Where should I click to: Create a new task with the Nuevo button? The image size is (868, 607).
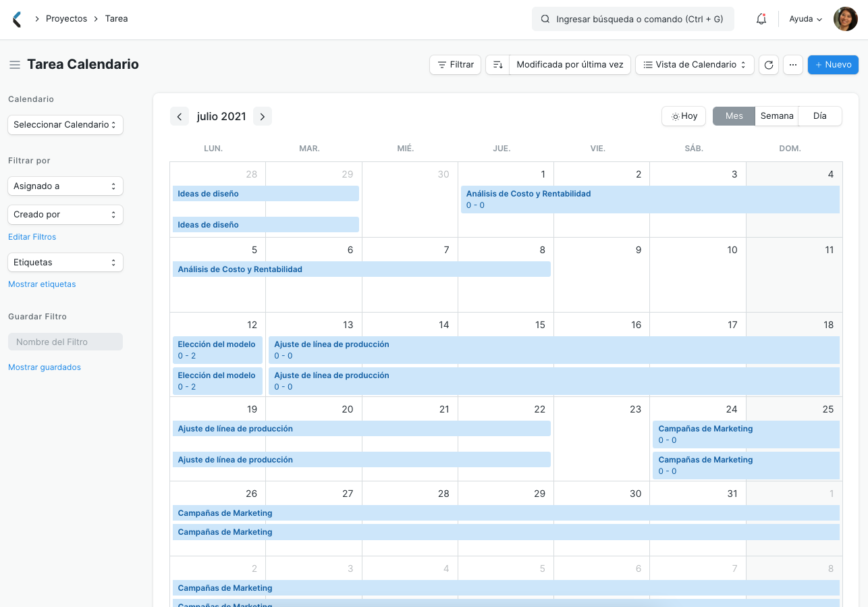click(833, 64)
